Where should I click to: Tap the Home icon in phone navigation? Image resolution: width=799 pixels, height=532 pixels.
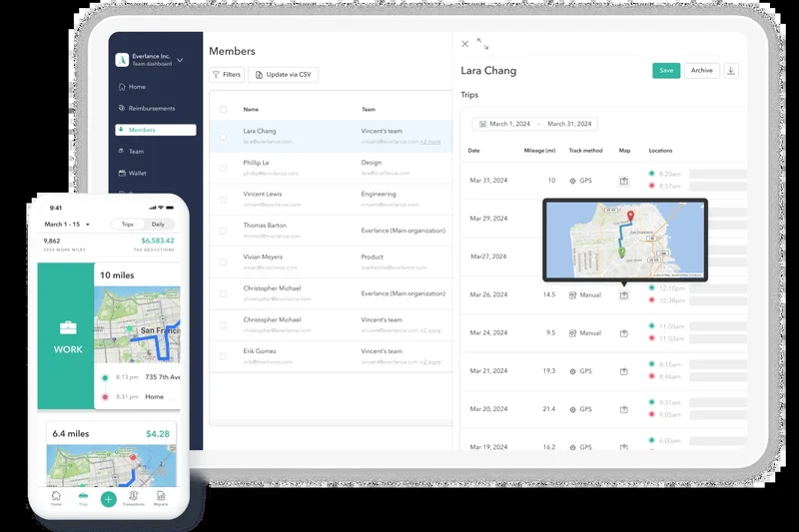tap(56, 497)
